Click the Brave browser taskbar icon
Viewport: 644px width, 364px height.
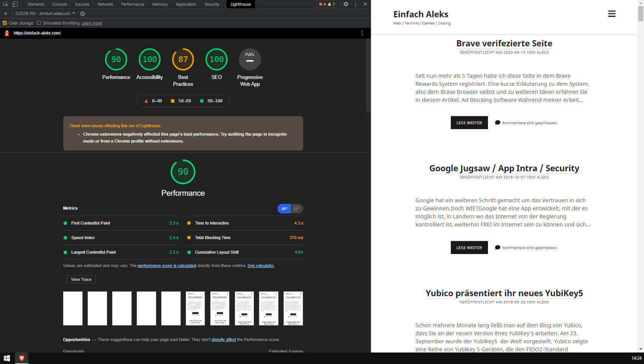pyautogui.click(x=22, y=358)
